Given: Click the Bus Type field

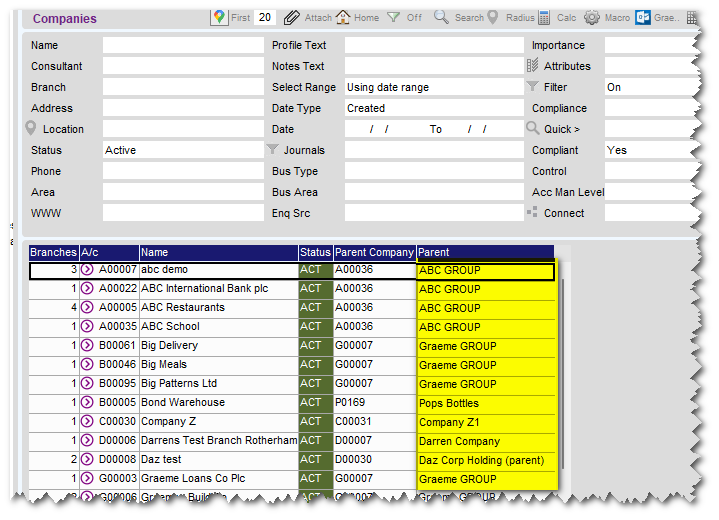Looking at the screenshot, I should [434, 171].
